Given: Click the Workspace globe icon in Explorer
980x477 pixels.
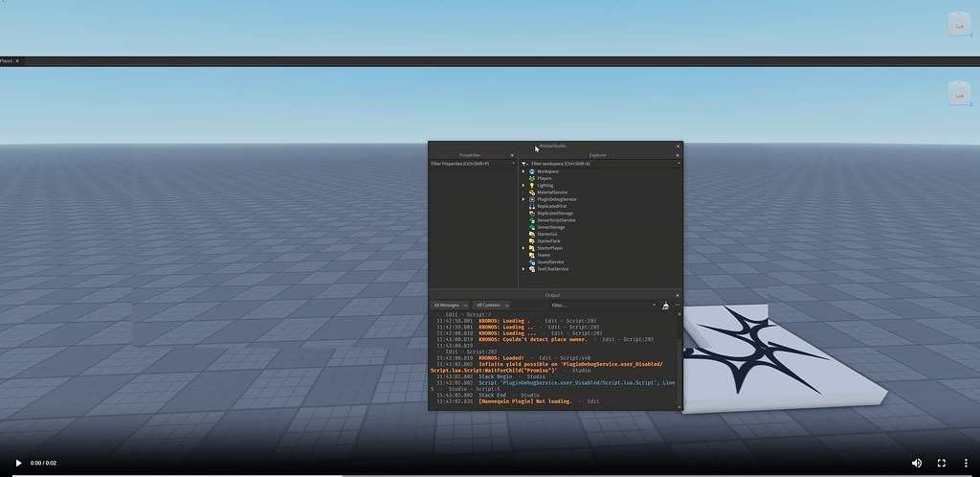Looking at the screenshot, I should (x=532, y=171).
